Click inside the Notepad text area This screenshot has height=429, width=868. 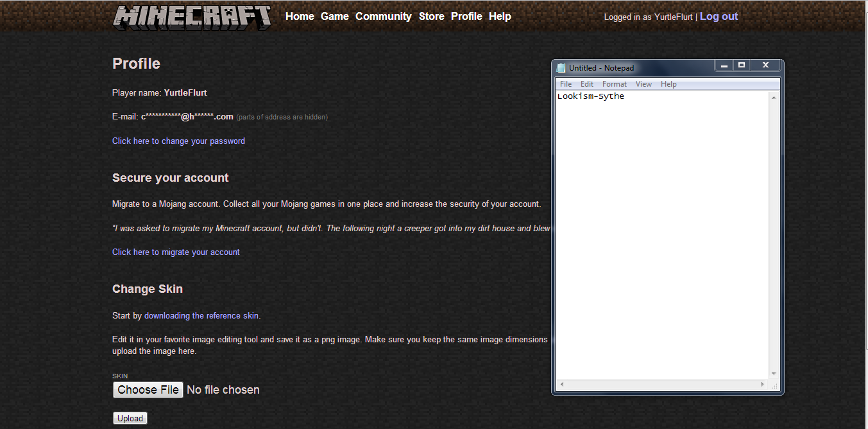(x=662, y=235)
